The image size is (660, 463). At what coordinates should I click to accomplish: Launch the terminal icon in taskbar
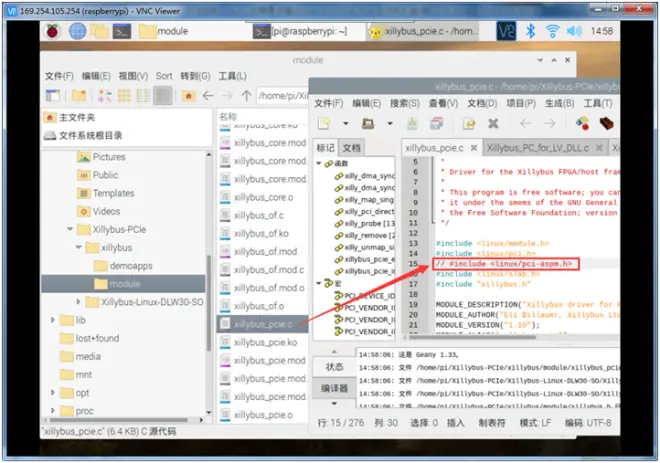pyautogui.click(x=122, y=31)
